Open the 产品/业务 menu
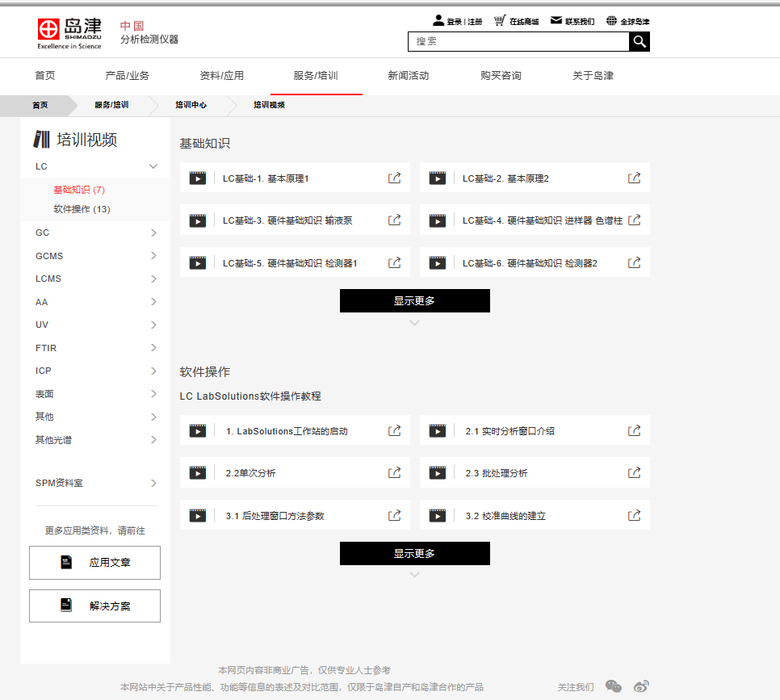This screenshot has height=700, width=780. pyautogui.click(x=127, y=76)
